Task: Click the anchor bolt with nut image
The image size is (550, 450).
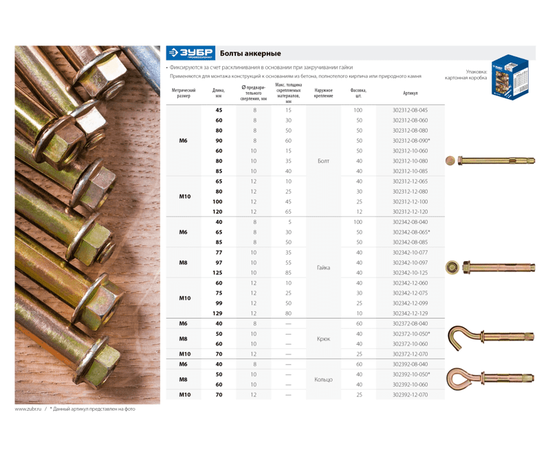Action: 499,268
